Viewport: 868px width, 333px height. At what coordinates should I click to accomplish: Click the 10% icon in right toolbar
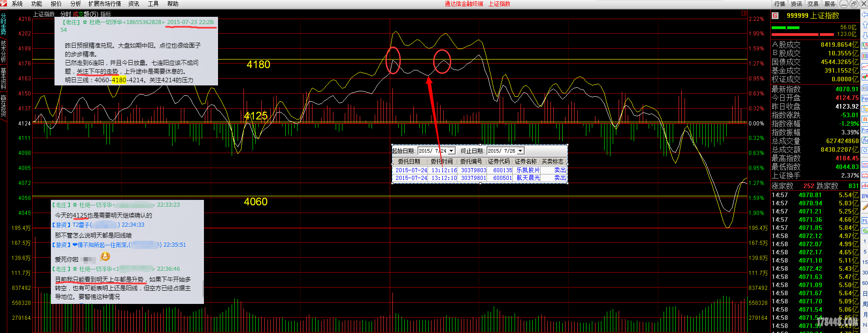(864, 196)
